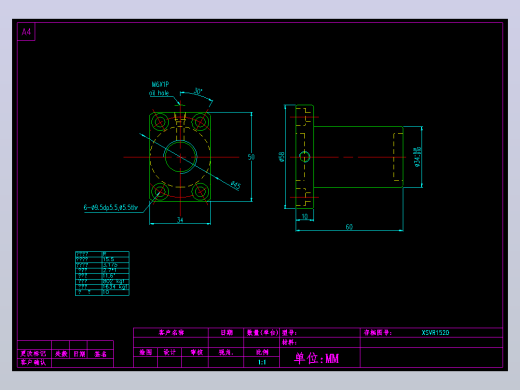Click the 型号: field label

[x=289, y=332]
